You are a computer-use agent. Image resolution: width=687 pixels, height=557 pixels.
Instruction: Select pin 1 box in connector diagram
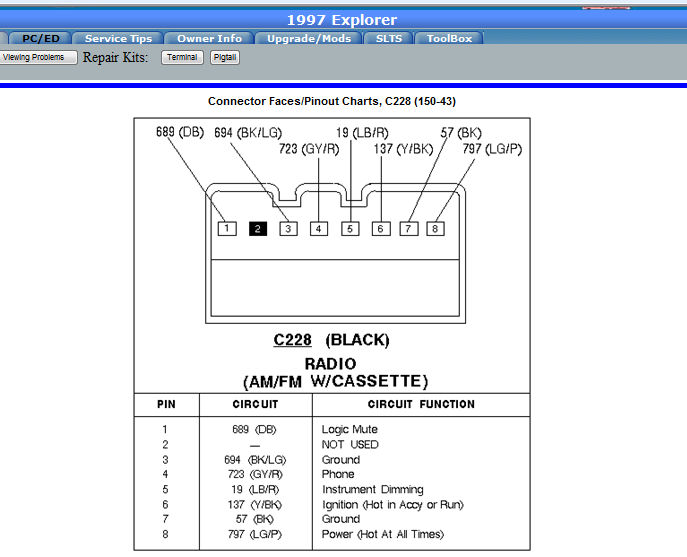pyautogui.click(x=227, y=228)
